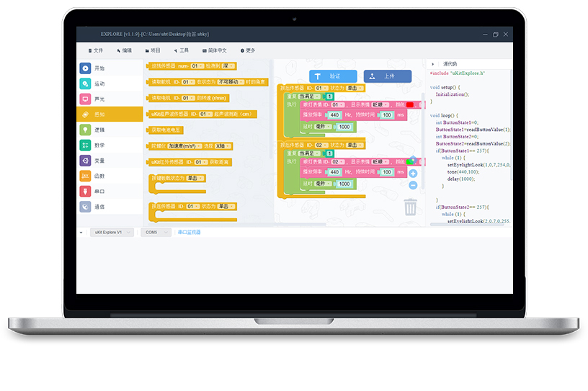Click the 上传 (Upload) button
Viewport: 588px width, 391px height.
click(388, 76)
